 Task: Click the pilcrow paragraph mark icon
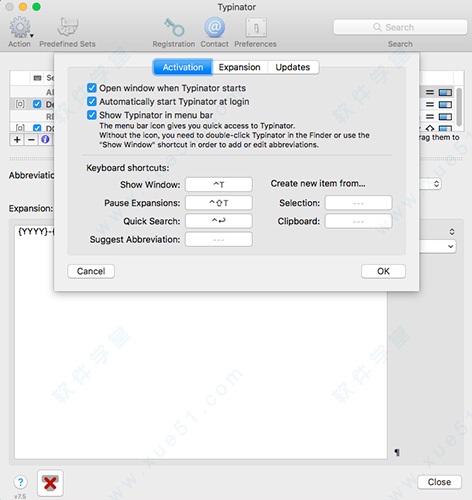point(397,452)
